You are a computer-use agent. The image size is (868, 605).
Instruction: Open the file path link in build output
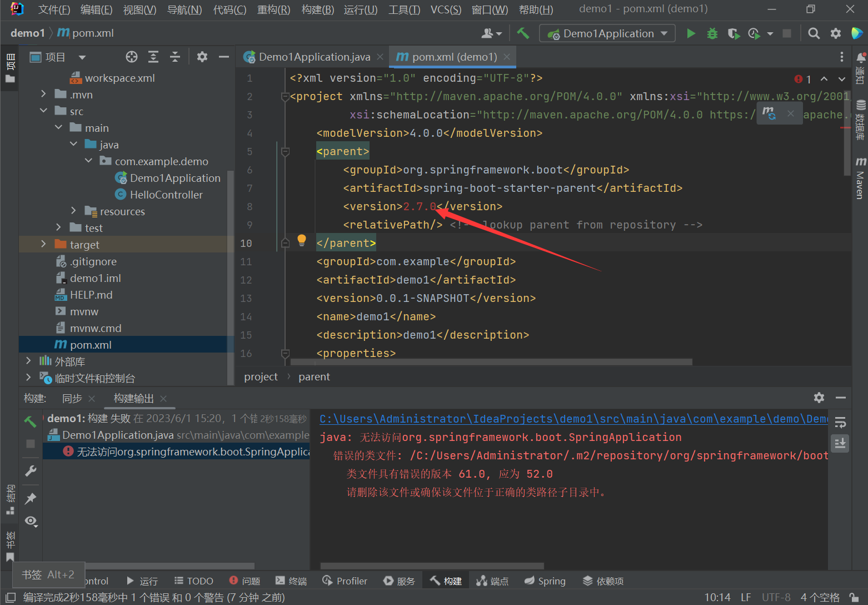coord(572,419)
